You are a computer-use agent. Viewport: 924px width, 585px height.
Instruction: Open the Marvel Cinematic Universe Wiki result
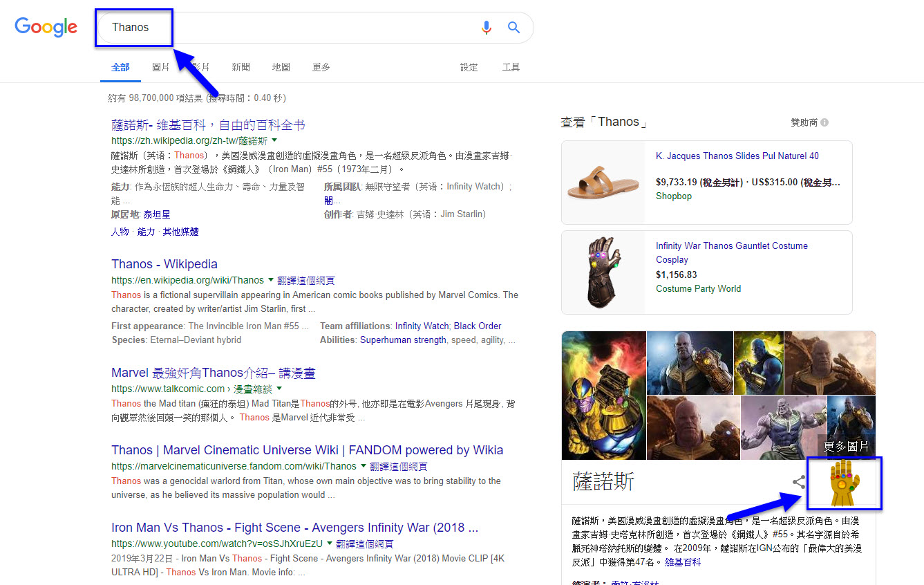pos(308,450)
